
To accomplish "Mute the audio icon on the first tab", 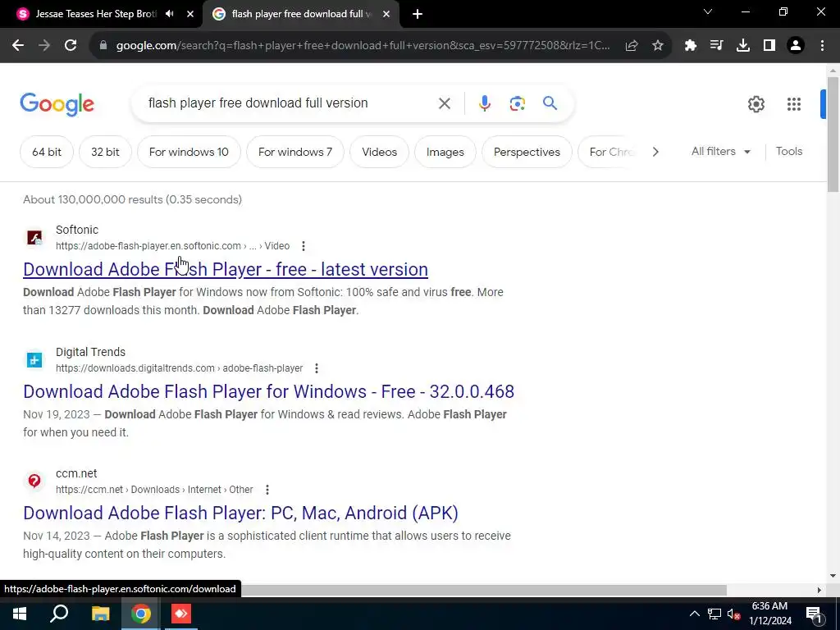I will 170,14.
